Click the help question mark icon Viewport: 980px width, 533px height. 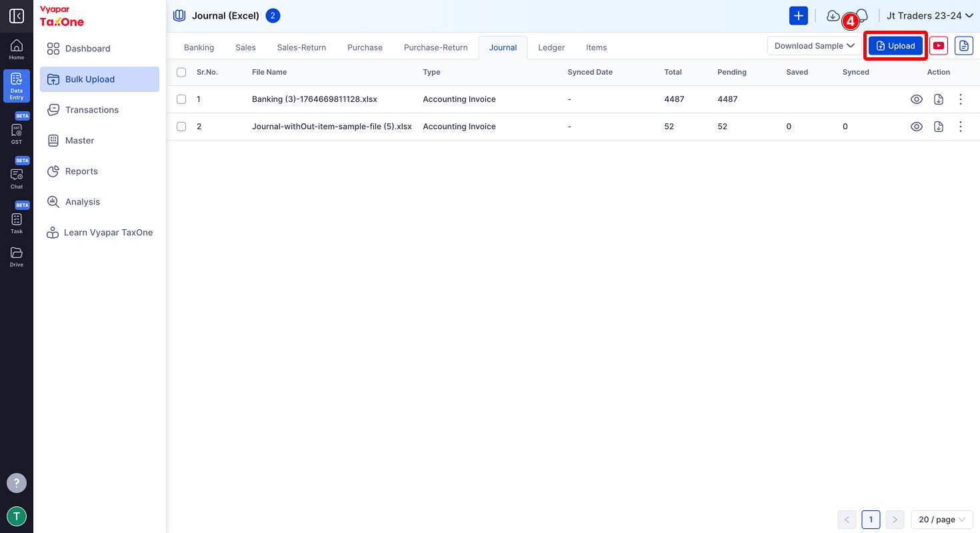coord(17,483)
